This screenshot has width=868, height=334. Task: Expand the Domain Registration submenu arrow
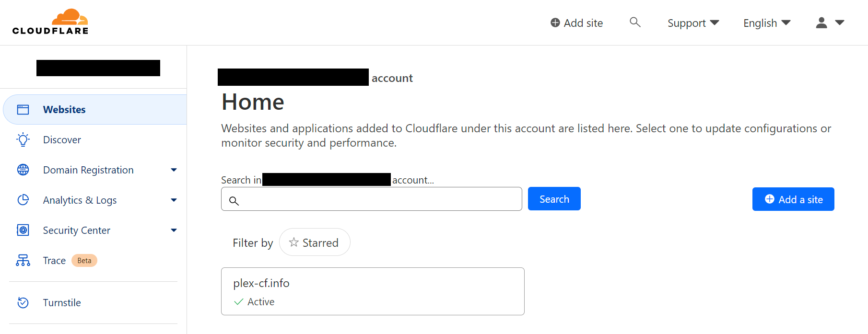174,170
